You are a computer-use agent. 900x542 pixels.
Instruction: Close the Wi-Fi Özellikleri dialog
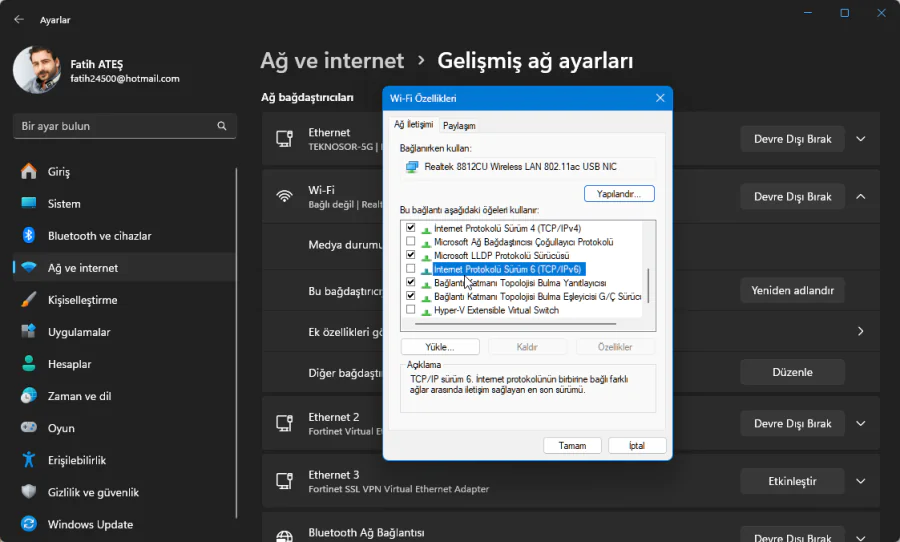click(660, 98)
